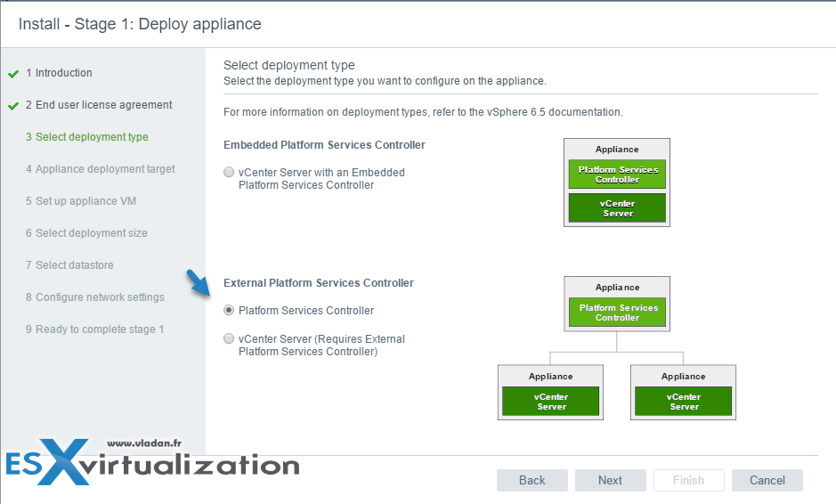
Task: Open step 2 End user license agreement
Action: [x=99, y=105]
